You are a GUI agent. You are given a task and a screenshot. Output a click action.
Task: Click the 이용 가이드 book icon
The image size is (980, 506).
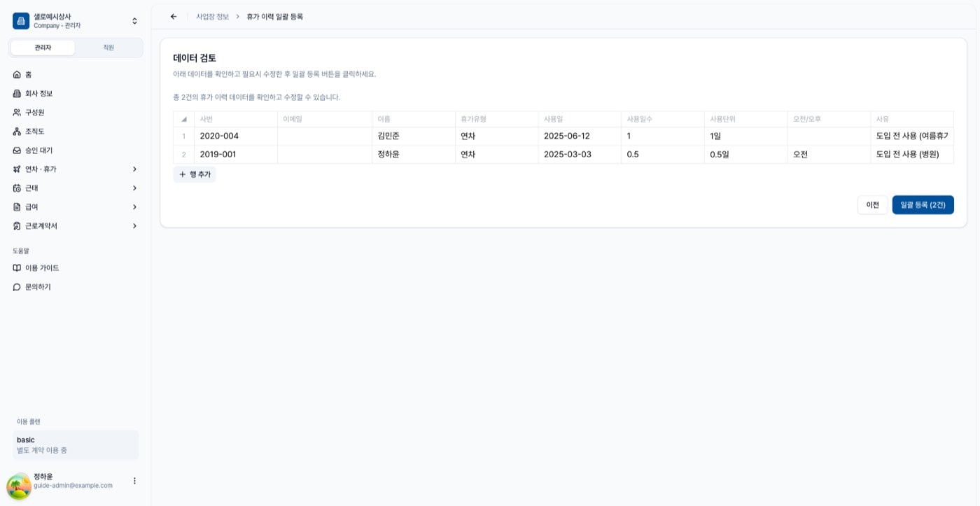(17, 268)
